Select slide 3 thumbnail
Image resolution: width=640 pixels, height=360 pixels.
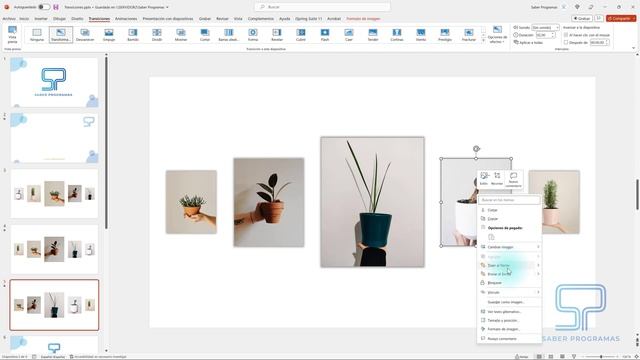pos(54,193)
